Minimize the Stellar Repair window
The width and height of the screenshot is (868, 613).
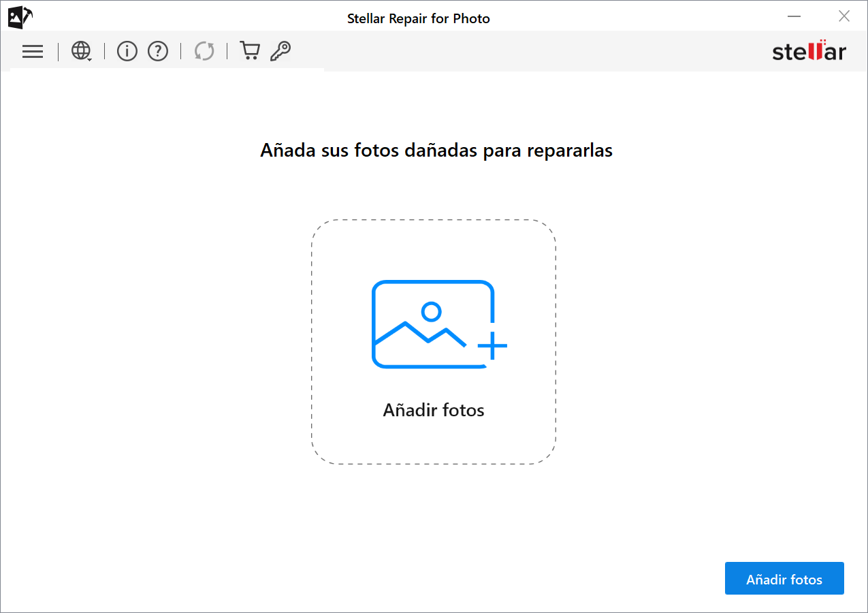point(794,16)
